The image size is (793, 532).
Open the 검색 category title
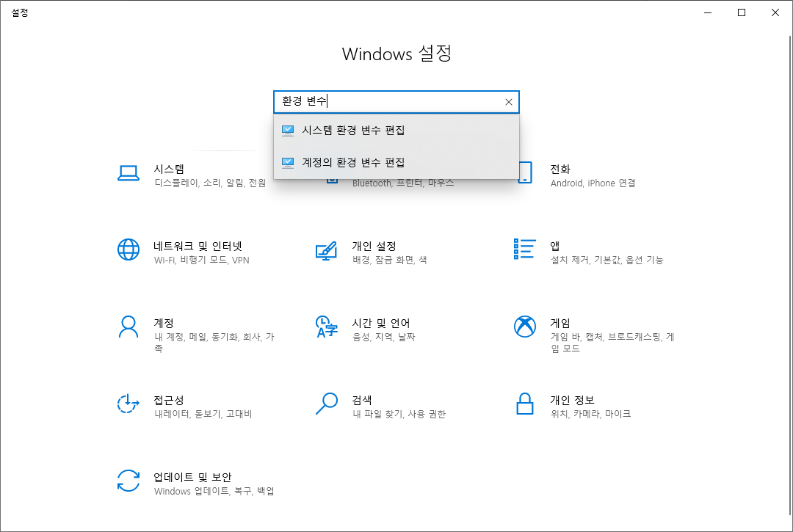362,400
